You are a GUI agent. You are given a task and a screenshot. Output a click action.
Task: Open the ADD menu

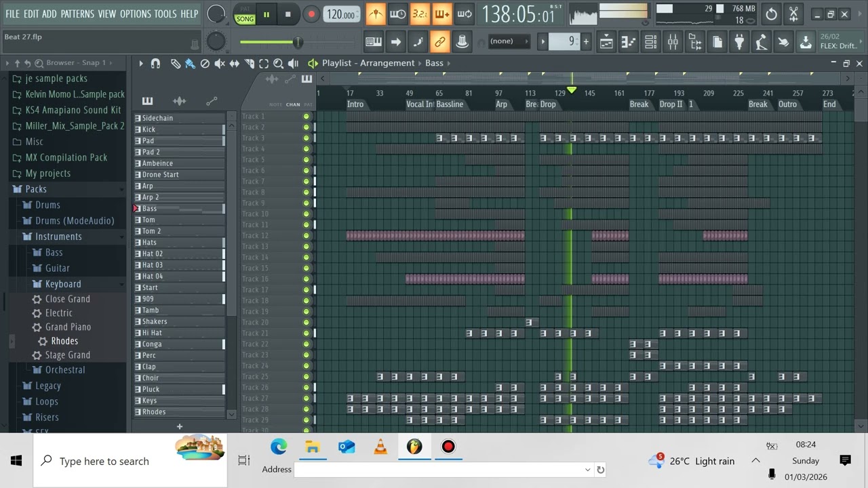coord(50,14)
